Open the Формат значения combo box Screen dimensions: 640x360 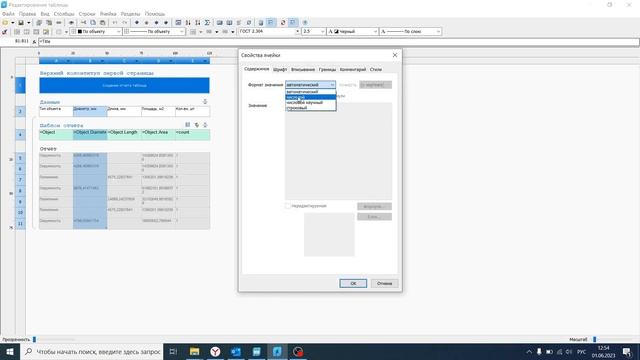(310, 84)
